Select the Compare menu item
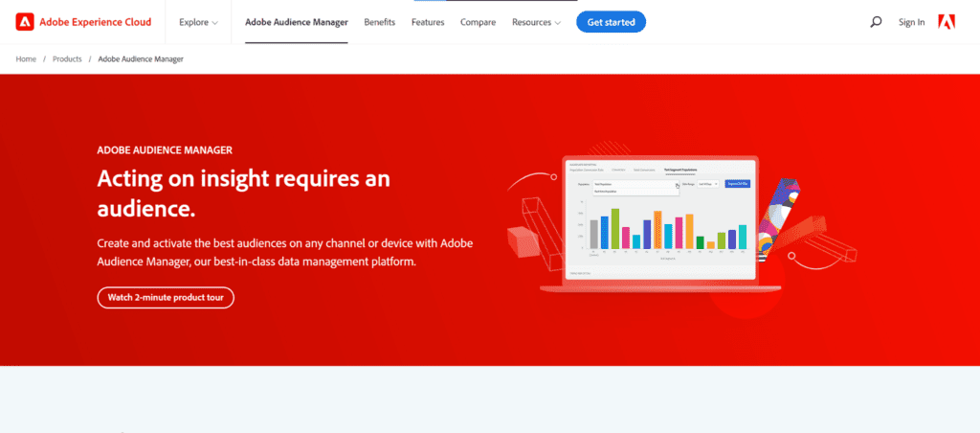 tap(479, 22)
